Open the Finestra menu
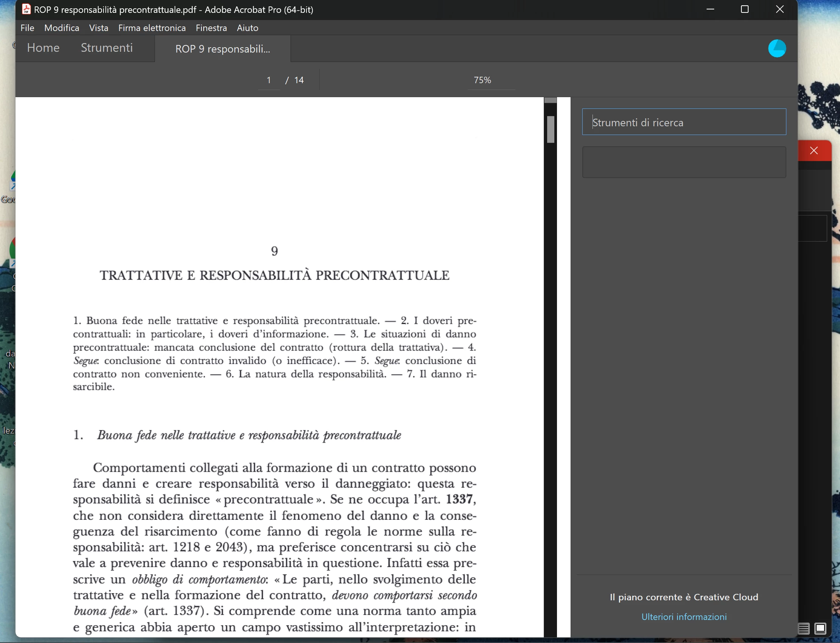The width and height of the screenshot is (840, 643). click(x=211, y=28)
